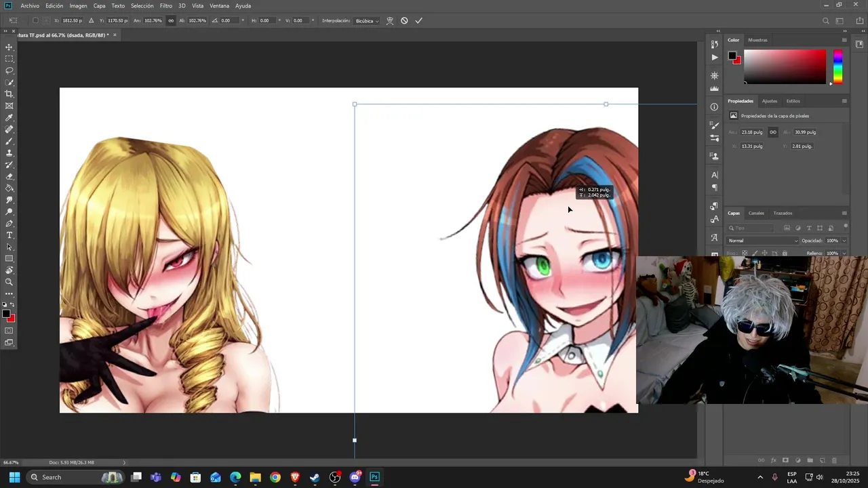This screenshot has width=868, height=488.
Task: Toggle layer filtering on/off switch
Action: coord(845,226)
